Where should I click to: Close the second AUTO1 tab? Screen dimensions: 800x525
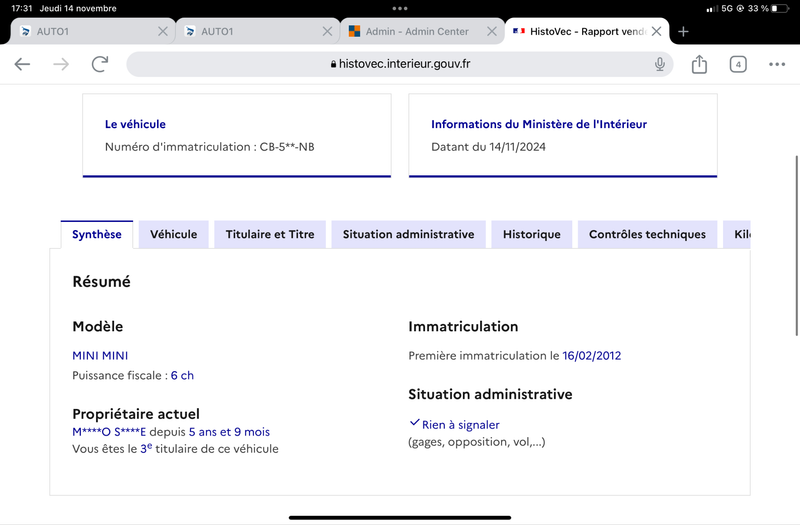click(x=328, y=32)
